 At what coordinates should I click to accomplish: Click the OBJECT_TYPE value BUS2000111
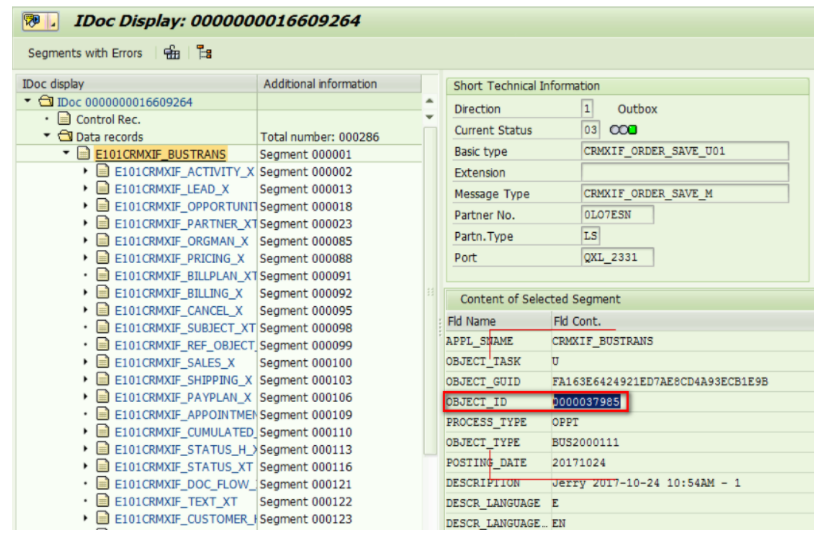[x=585, y=443]
